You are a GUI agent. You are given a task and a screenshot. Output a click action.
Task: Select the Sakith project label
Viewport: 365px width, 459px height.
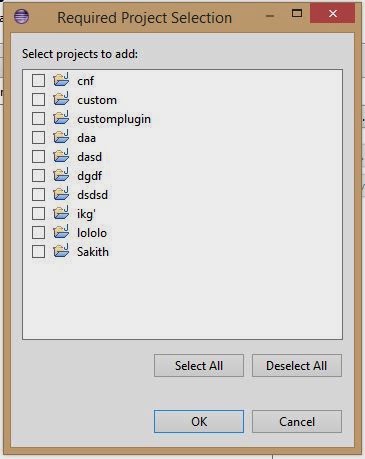point(93,252)
